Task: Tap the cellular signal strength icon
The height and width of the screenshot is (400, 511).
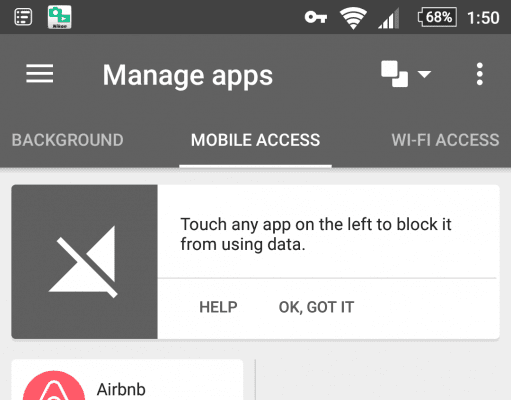Action: pos(389,18)
